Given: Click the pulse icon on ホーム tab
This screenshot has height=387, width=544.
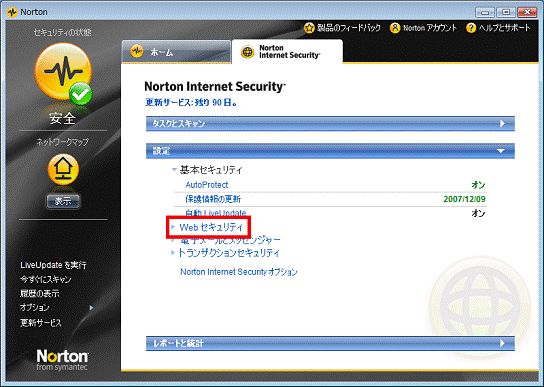Looking at the screenshot, I should [x=137, y=51].
